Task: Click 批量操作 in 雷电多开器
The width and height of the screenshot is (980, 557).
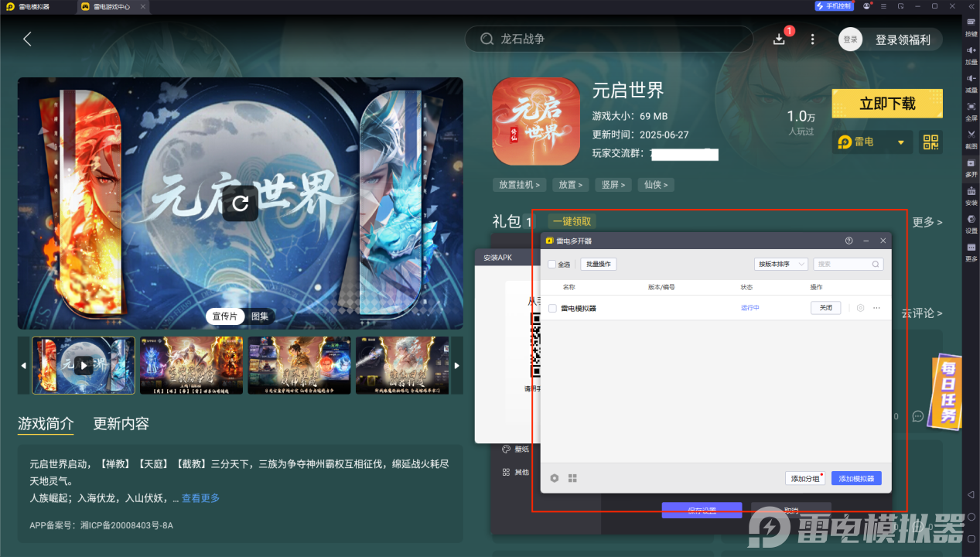Action: [x=599, y=264]
